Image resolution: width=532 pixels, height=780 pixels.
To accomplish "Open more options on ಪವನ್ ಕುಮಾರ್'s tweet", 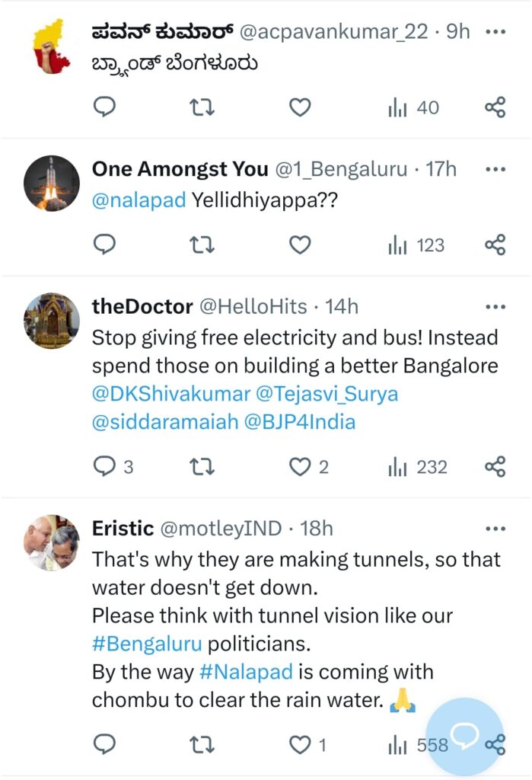I will click(x=495, y=32).
